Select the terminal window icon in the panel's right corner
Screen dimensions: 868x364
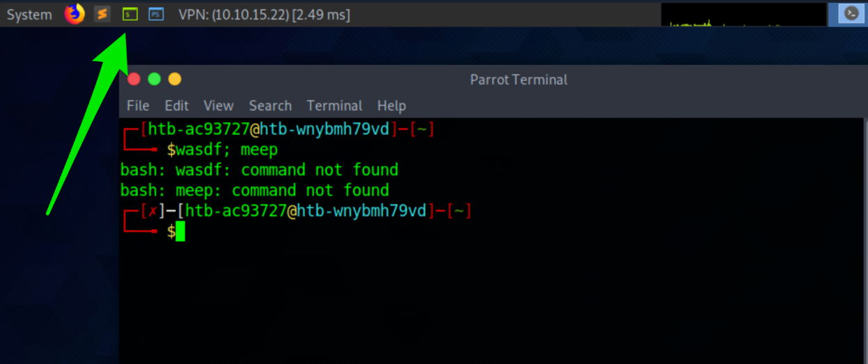851,14
